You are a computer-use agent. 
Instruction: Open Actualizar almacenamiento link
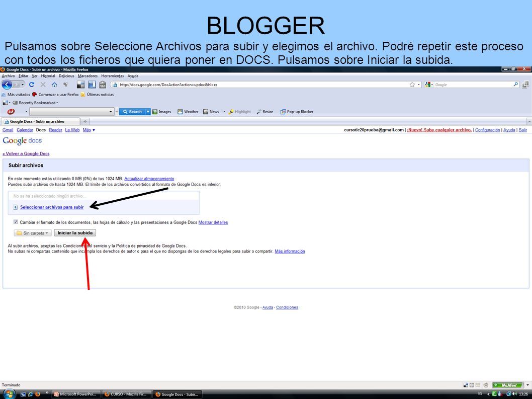click(x=149, y=179)
